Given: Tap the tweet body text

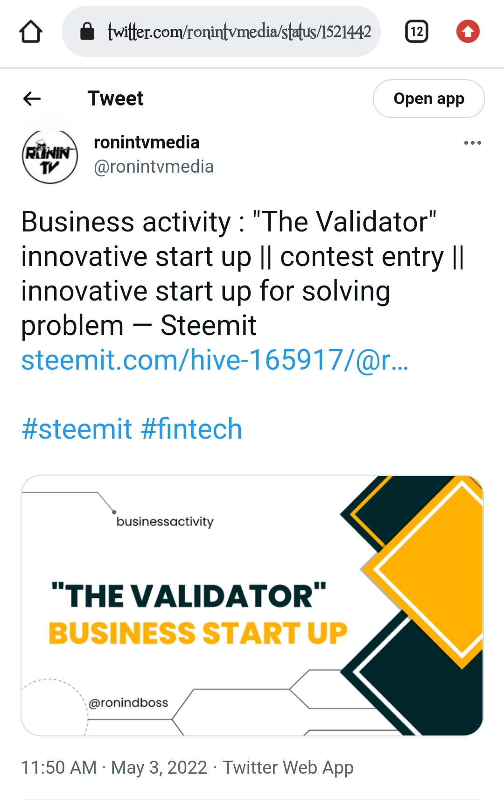Looking at the screenshot, I should pyautogui.click(x=243, y=273).
